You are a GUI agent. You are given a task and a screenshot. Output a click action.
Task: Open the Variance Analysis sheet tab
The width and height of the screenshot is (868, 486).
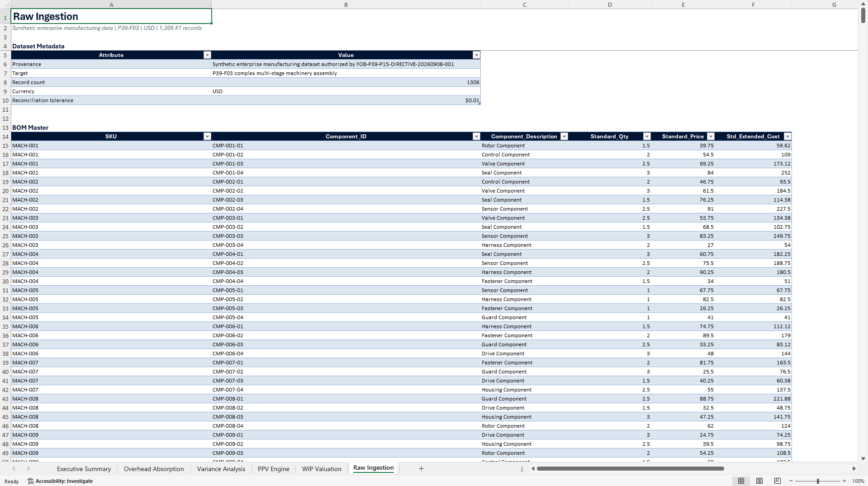pyautogui.click(x=221, y=469)
